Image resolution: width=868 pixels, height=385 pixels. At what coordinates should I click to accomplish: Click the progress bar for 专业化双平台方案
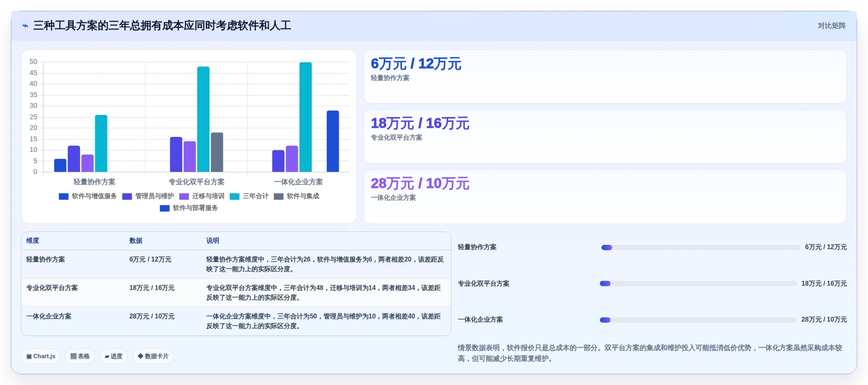[698, 284]
